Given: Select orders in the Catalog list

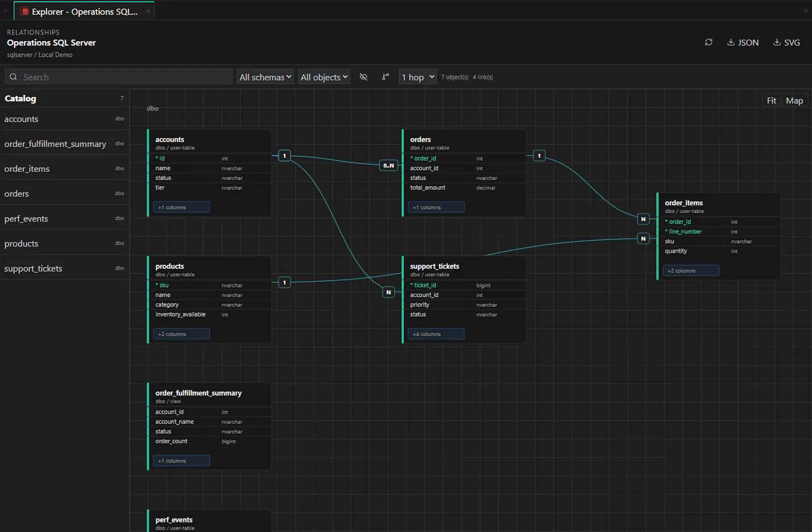Looking at the screenshot, I should coord(64,194).
